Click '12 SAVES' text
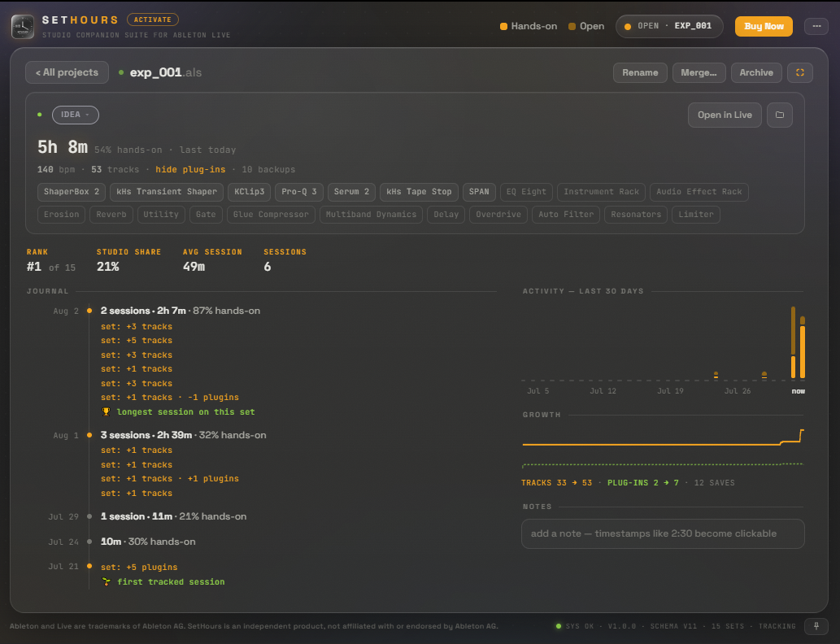Image resolution: width=840 pixels, height=644 pixels. tap(714, 483)
